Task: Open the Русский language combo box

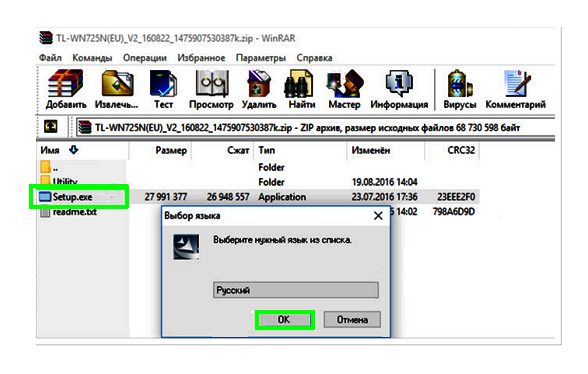Action: tap(296, 290)
